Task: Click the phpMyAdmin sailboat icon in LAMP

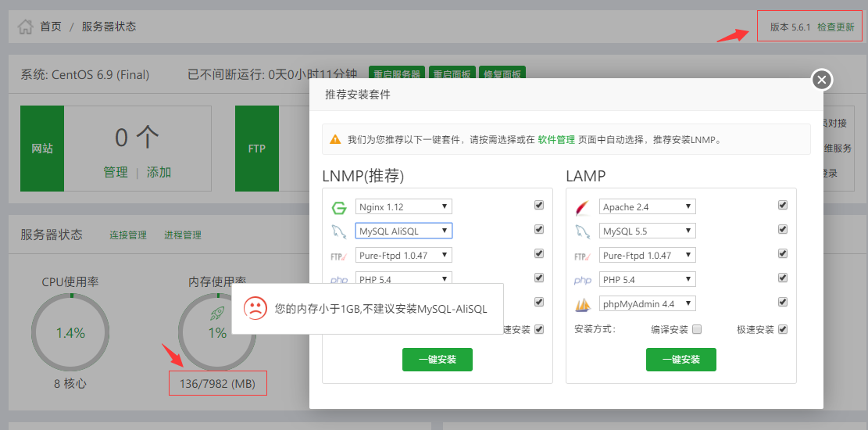Action: tap(583, 304)
